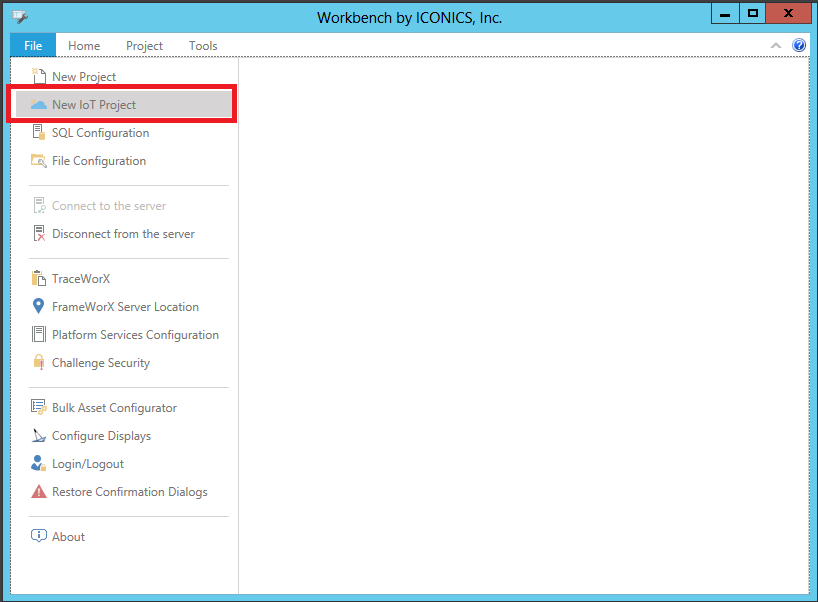Choose Restore Confirmation Dialogs
This screenshot has width=818, height=602.
click(x=124, y=492)
